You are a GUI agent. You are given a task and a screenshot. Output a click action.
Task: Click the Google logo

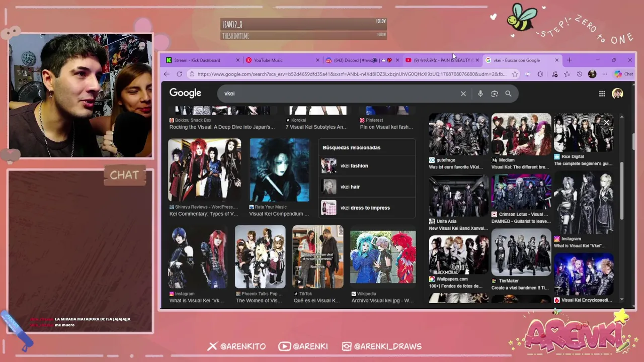(x=185, y=93)
